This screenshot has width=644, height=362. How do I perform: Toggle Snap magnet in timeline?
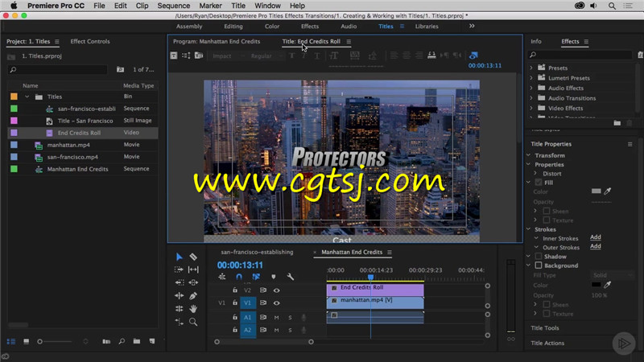[239, 277]
